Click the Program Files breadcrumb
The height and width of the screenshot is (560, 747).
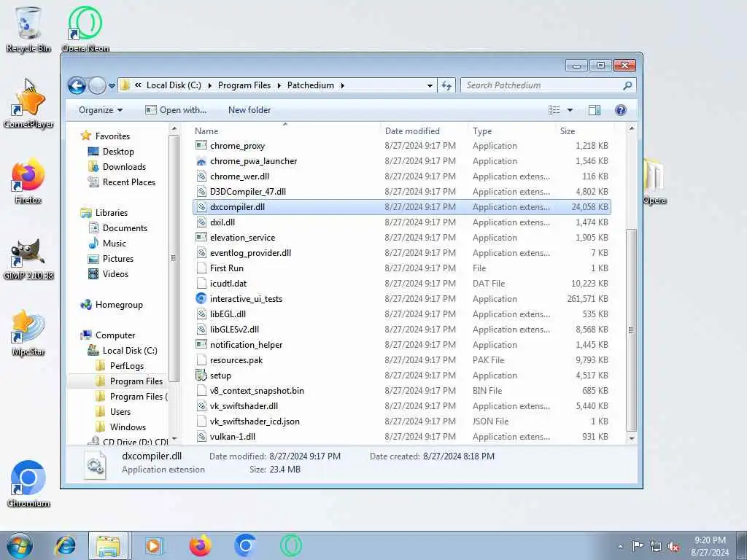244,86
